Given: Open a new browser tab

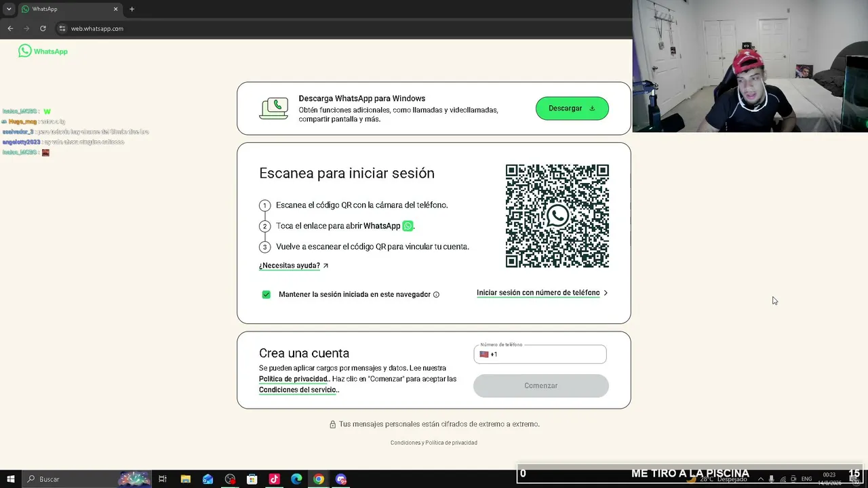Looking at the screenshot, I should click(x=132, y=9).
